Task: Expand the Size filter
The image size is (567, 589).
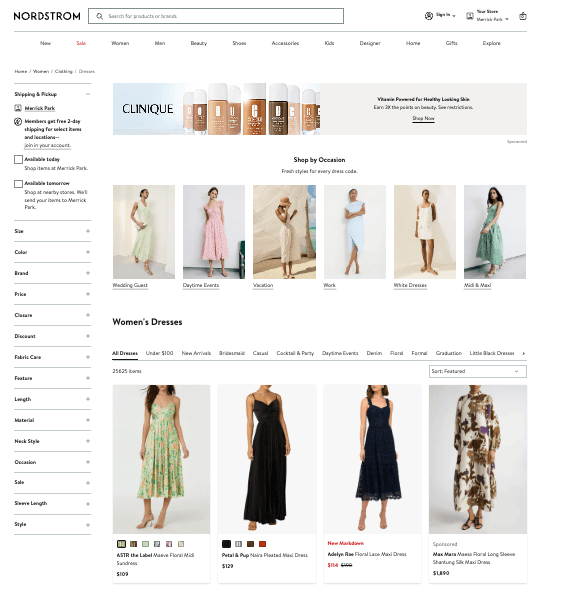Action: (88, 231)
